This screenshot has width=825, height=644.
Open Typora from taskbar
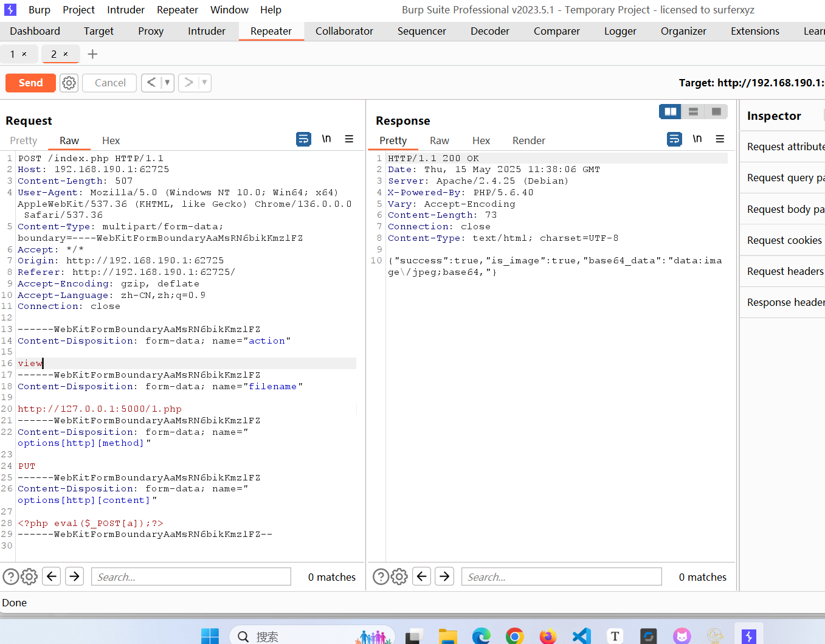[615, 636]
